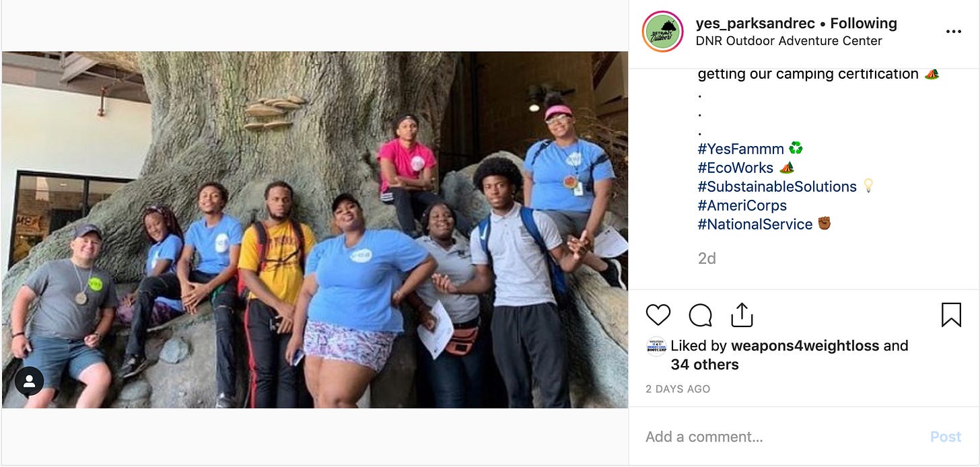Open the weapons4weightloss liker avatar
The height and width of the screenshot is (467, 980).
656,347
